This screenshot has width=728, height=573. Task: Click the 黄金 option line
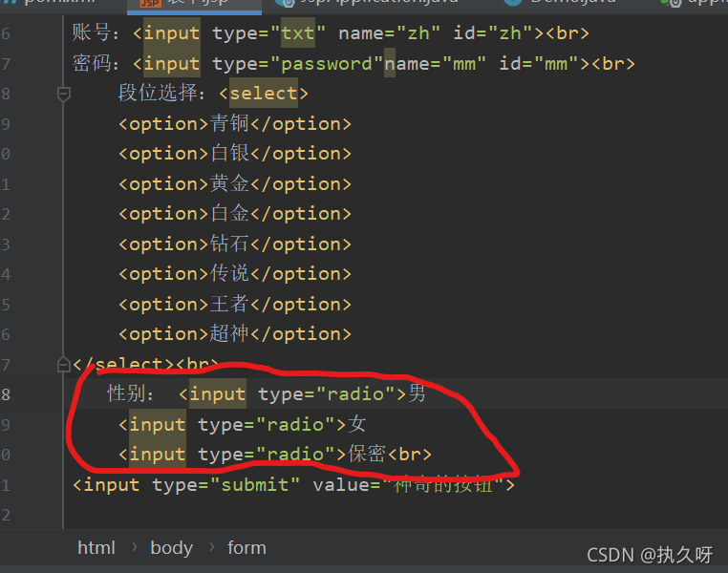point(234,184)
